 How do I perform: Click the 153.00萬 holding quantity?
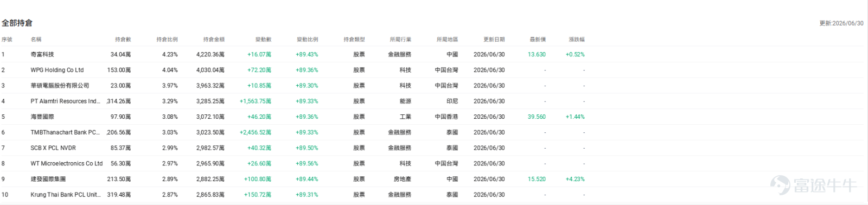pyautogui.click(x=119, y=70)
